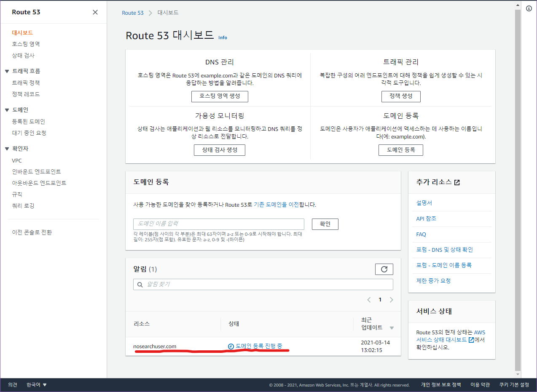This screenshot has height=392, width=537.
Task: Click the clock status icon for nosearchuser.com
Action: click(231, 346)
